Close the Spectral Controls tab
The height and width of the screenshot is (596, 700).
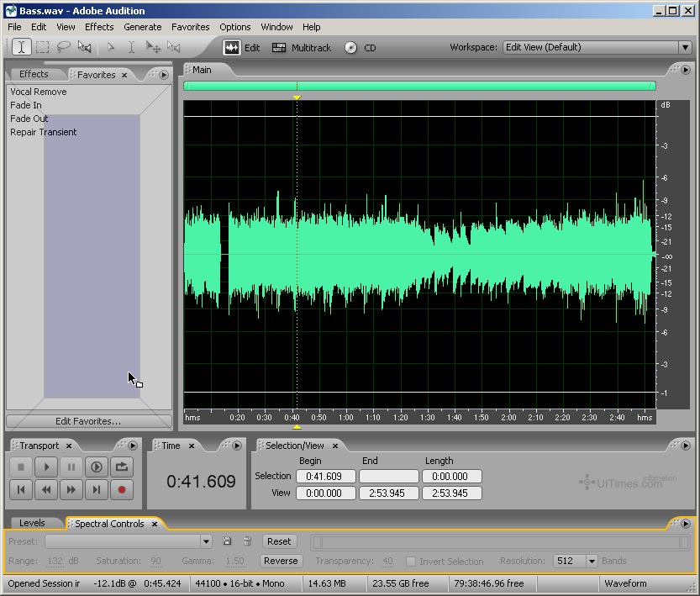(155, 524)
